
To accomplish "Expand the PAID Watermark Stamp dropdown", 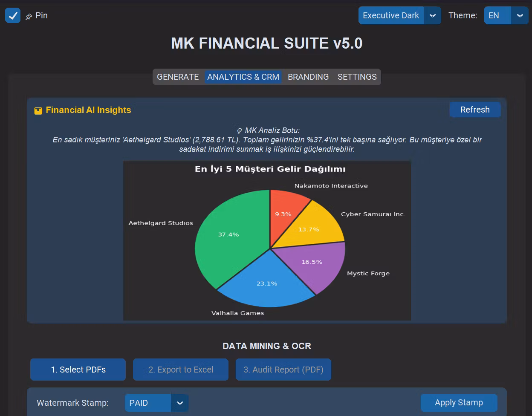I will coord(156,403).
